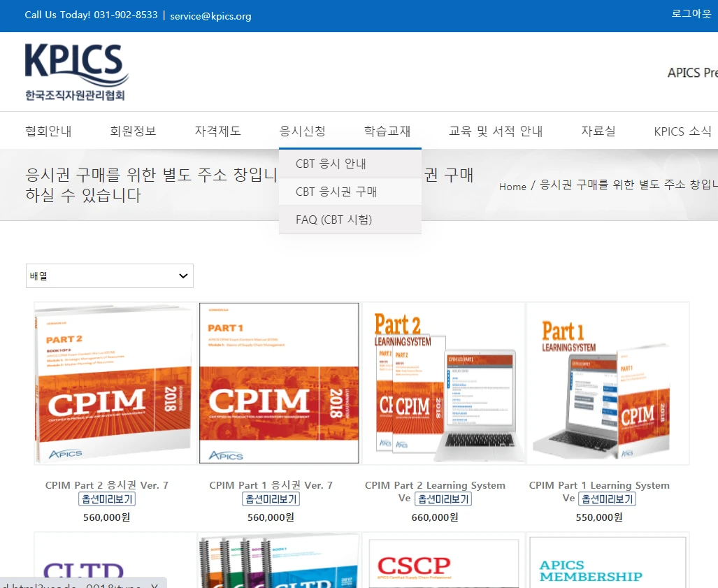Click the KPICS logo
The width and height of the screenshot is (718, 588).
[76, 72]
